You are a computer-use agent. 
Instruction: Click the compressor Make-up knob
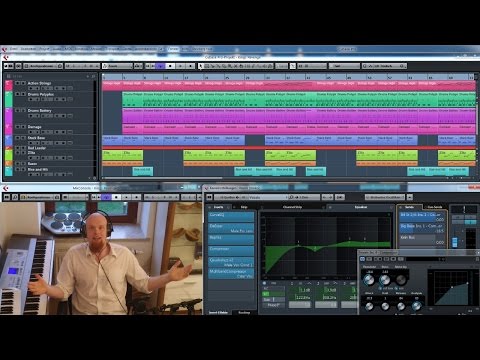(401, 280)
